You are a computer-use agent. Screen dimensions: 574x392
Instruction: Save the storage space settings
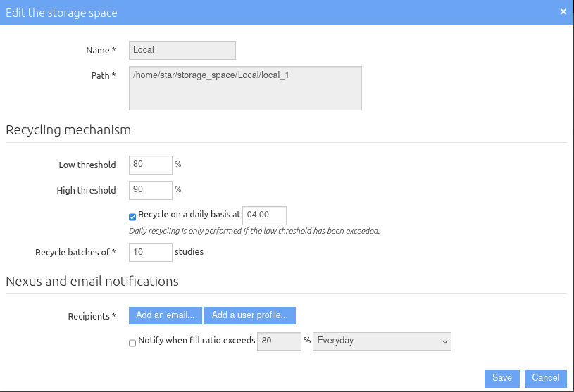502,379
